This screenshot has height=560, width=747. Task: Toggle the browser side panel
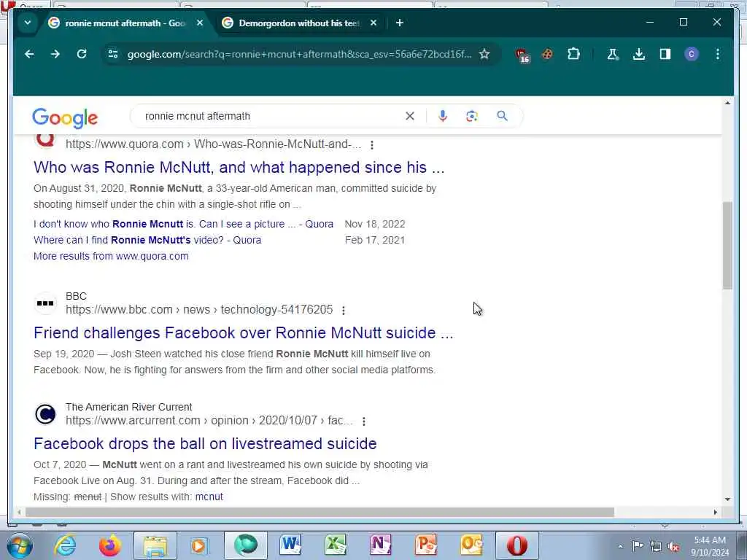click(x=665, y=54)
